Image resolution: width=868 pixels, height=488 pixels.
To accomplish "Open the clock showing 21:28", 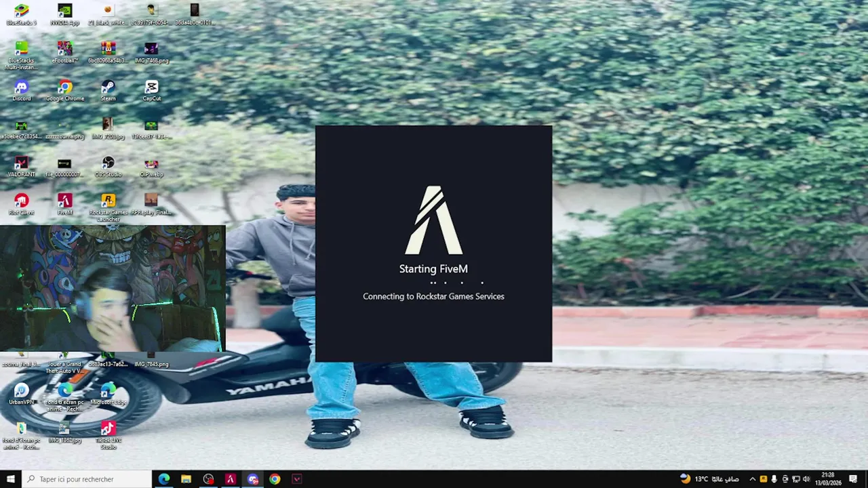I will [x=827, y=479].
